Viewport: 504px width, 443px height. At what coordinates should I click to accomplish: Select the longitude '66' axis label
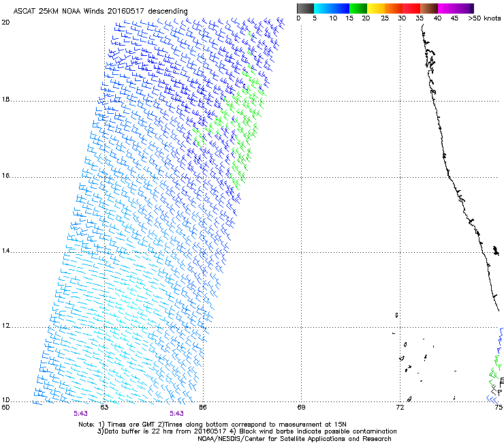coord(202,408)
